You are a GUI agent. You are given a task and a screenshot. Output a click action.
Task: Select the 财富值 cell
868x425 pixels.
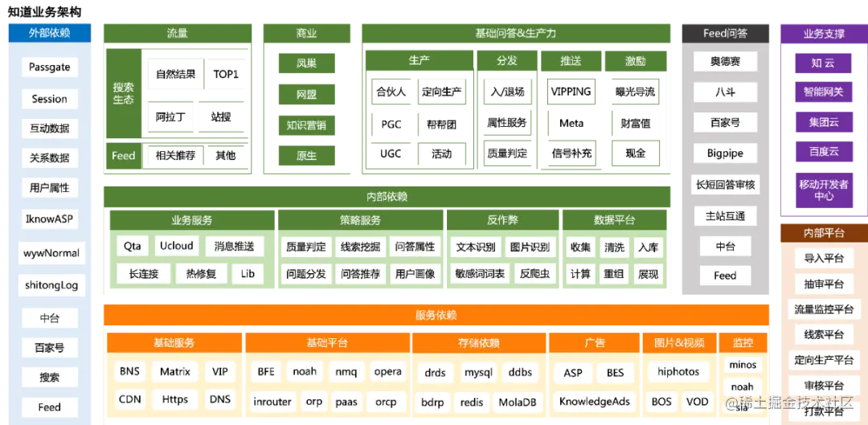(x=636, y=124)
